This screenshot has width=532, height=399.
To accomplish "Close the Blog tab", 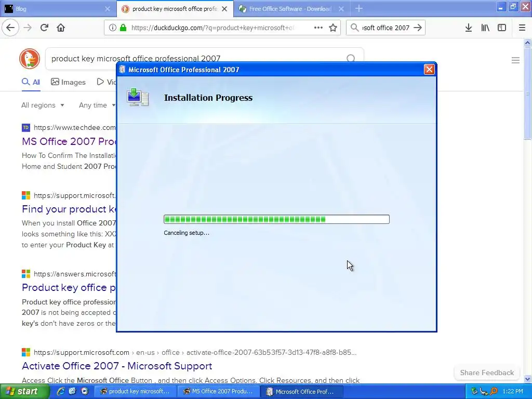I will point(108,9).
